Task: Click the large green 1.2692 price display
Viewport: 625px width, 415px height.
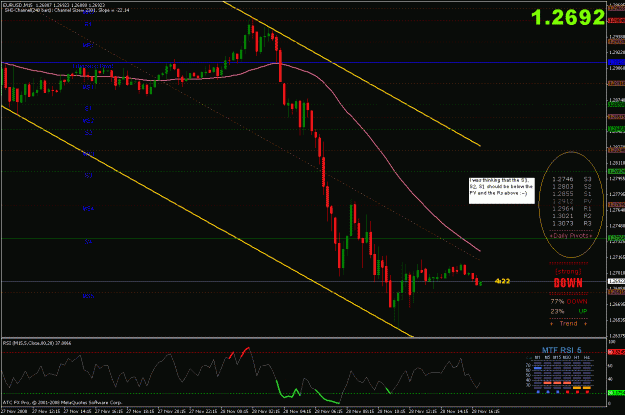Action: click(568, 18)
